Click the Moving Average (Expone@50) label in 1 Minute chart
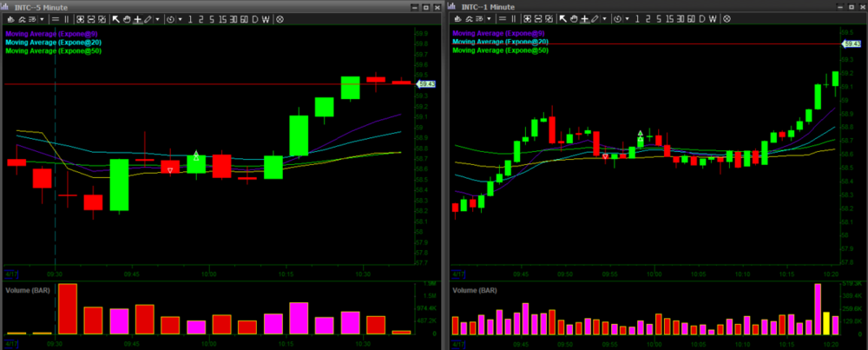The height and width of the screenshot is (350, 868). click(500, 50)
